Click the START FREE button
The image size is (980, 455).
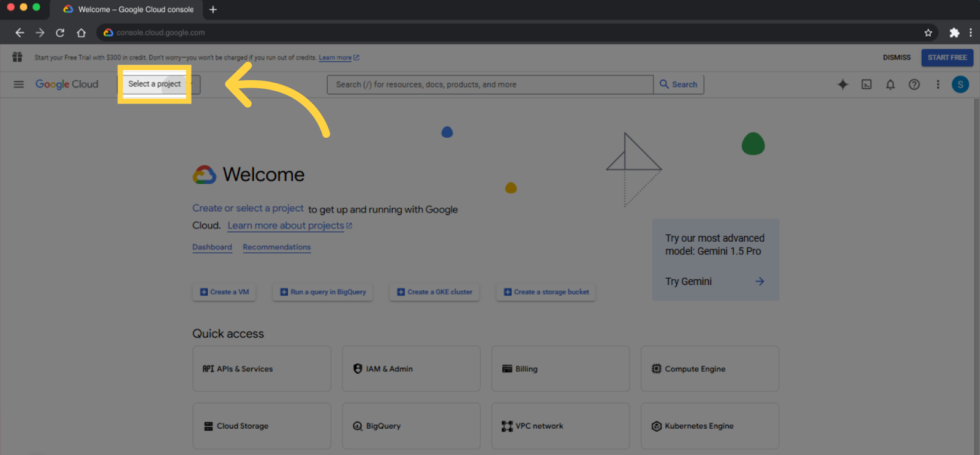pos(947,58)
